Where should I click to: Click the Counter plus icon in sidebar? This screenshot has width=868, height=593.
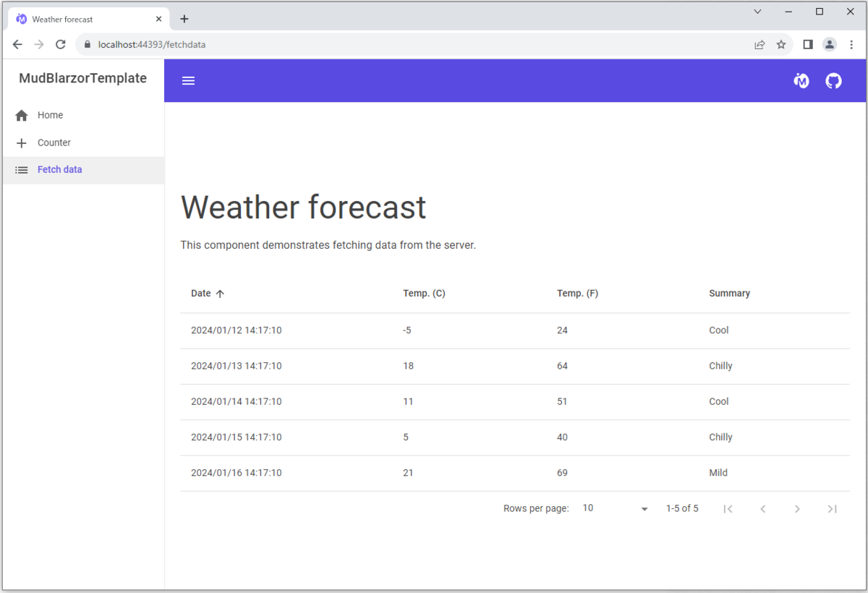(x=22, y=143)
